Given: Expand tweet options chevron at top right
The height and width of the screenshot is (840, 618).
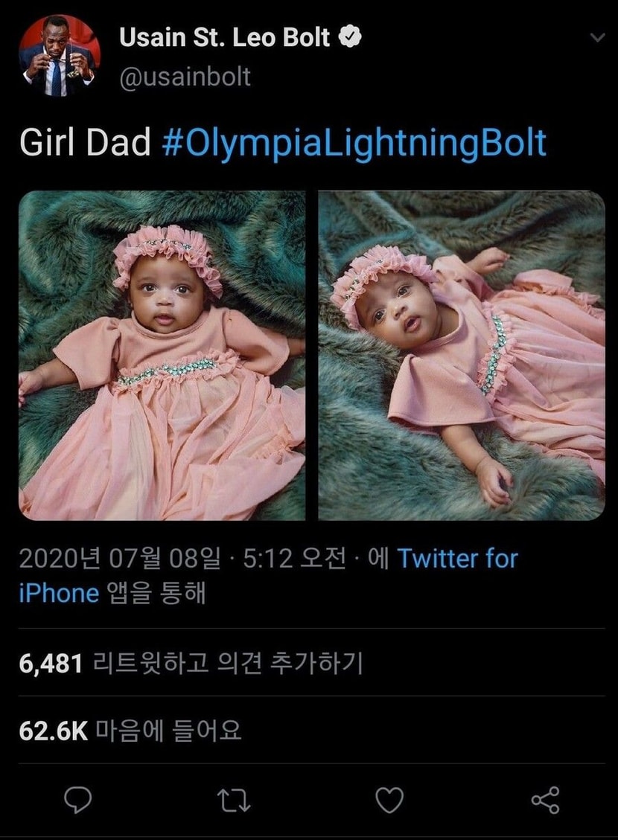Looking at the screenshot, I should click(597, 37).
